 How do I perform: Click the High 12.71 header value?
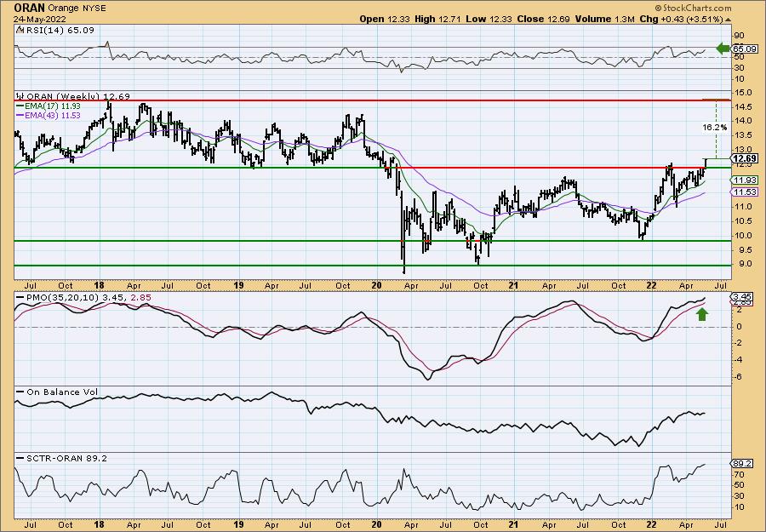point(437,19)
